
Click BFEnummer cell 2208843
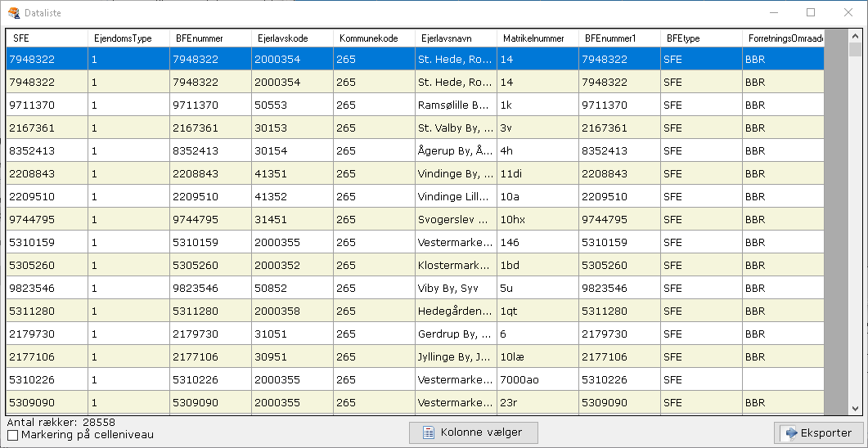click(209, 174)
